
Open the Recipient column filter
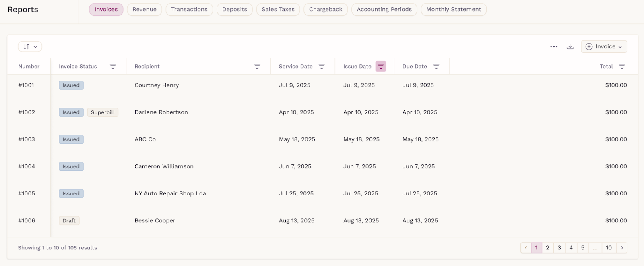[x=257, y=66]
